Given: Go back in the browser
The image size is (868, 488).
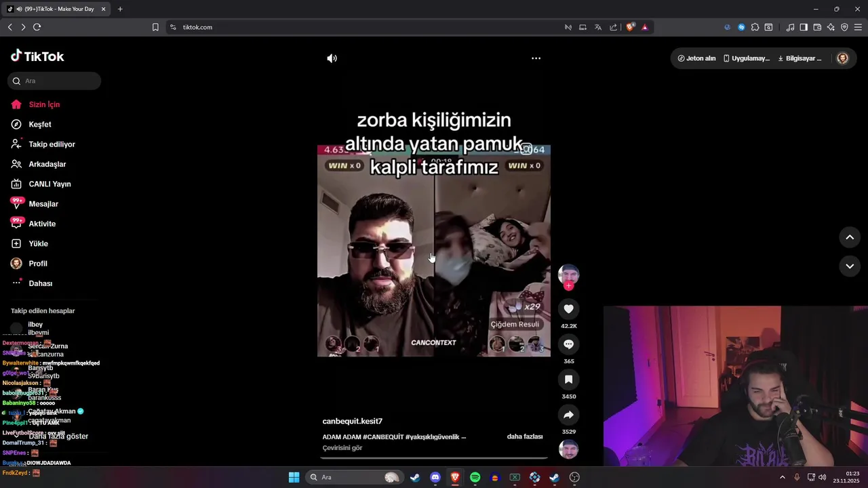Looking at the screenshot, I should [x=9, y=27].
